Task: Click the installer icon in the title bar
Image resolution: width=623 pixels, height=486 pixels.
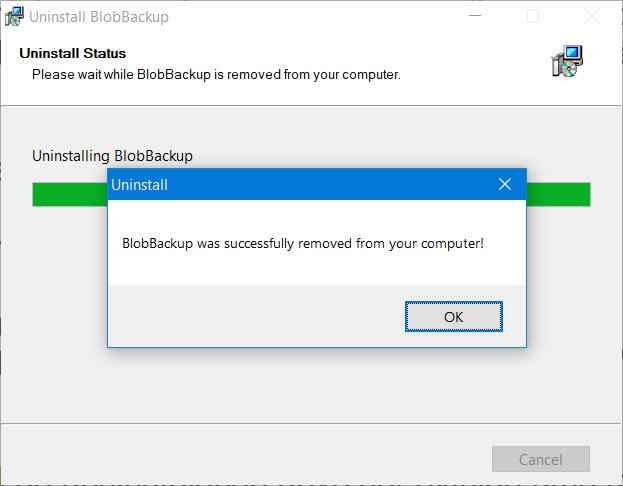Action: click(x=14, y=17)
